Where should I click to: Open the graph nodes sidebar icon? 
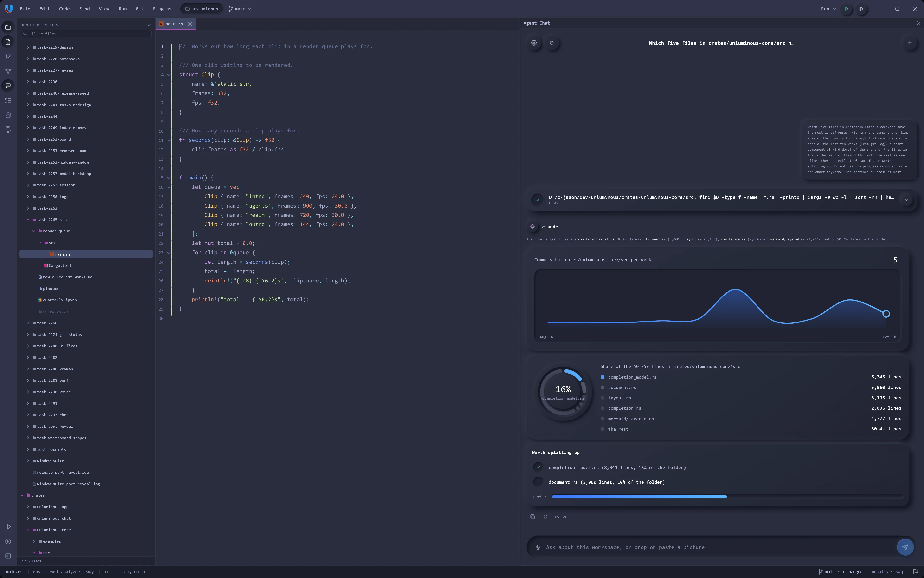8,71
